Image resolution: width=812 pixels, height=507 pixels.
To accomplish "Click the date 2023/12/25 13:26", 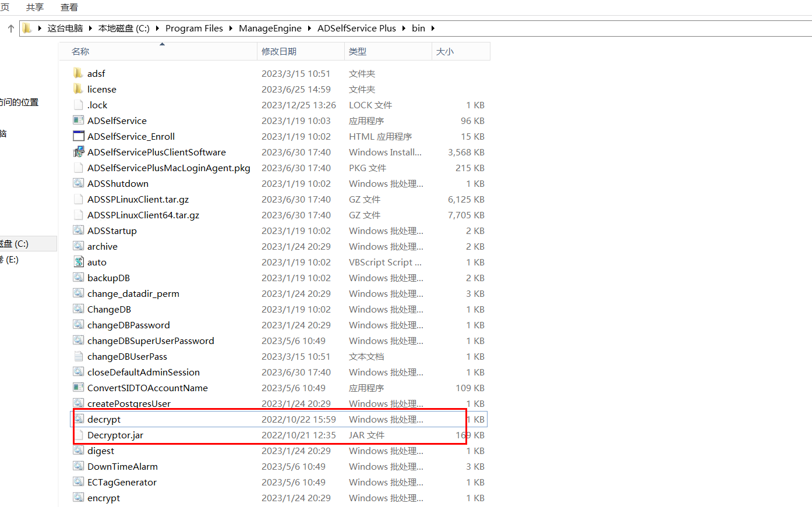I will pyautogui.click(x=299, y=105).
